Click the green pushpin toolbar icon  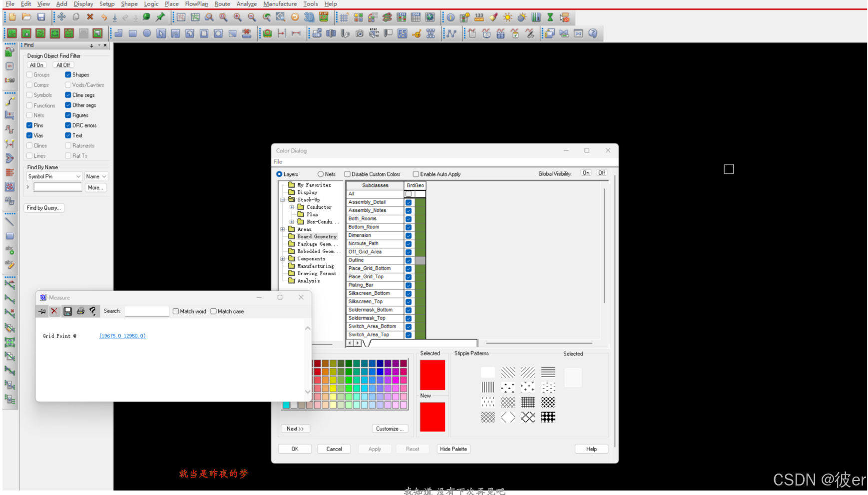(x=160, y=17)
